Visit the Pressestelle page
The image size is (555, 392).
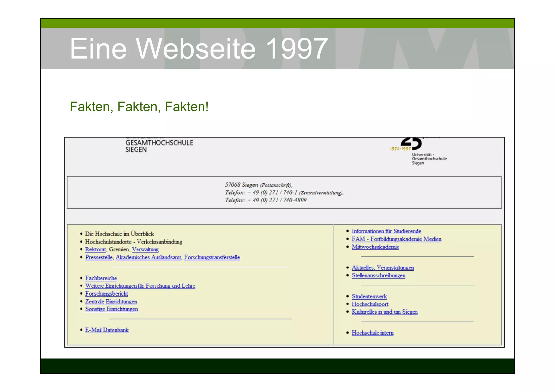pyautogui.click(x=99, y=257)
